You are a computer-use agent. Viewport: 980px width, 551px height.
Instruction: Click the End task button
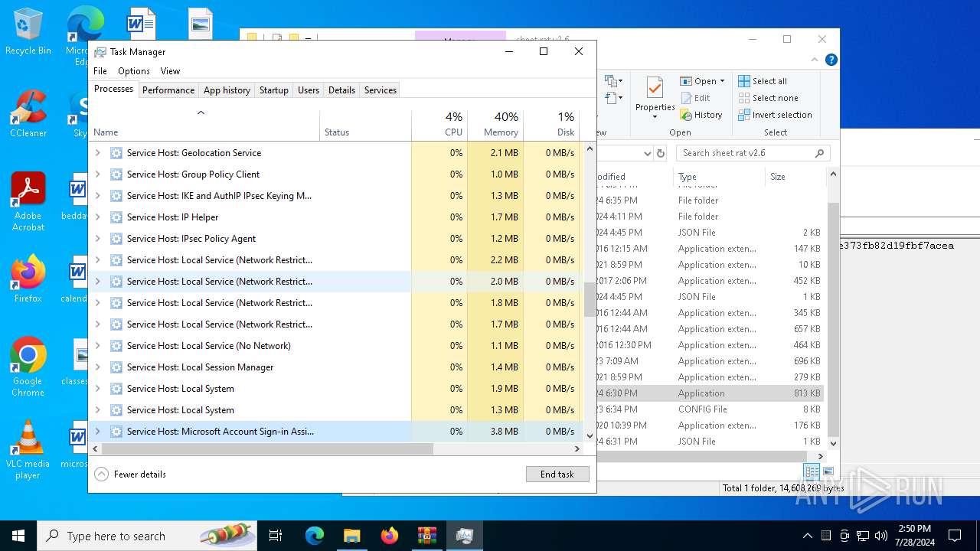[557, 474]
